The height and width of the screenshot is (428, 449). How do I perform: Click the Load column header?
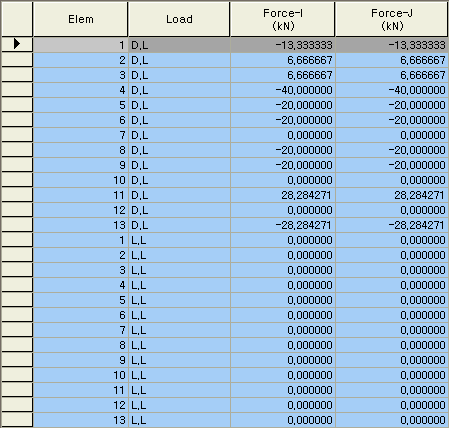179,19
